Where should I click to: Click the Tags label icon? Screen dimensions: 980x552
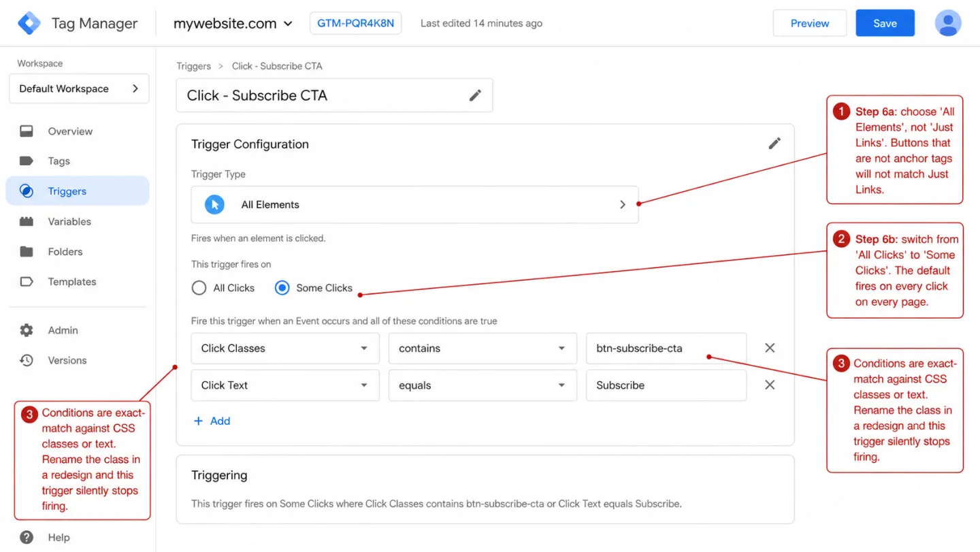coord(27,161)
